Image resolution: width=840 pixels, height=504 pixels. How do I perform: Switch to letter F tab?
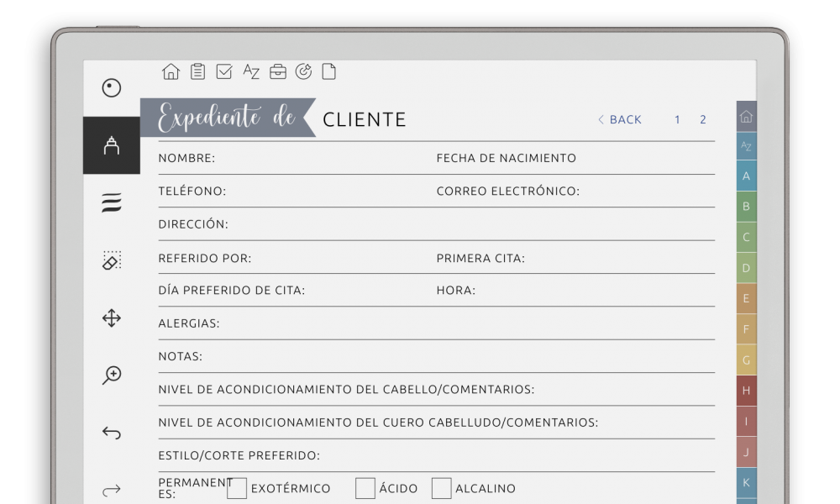pyautogui.click(x=746, y=329)
